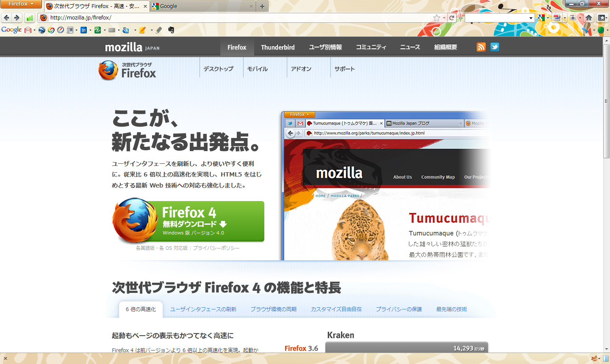Click the Safari compass toolbar icon
The width and height of the screenshot is (610, 364).
pos(61,30)
